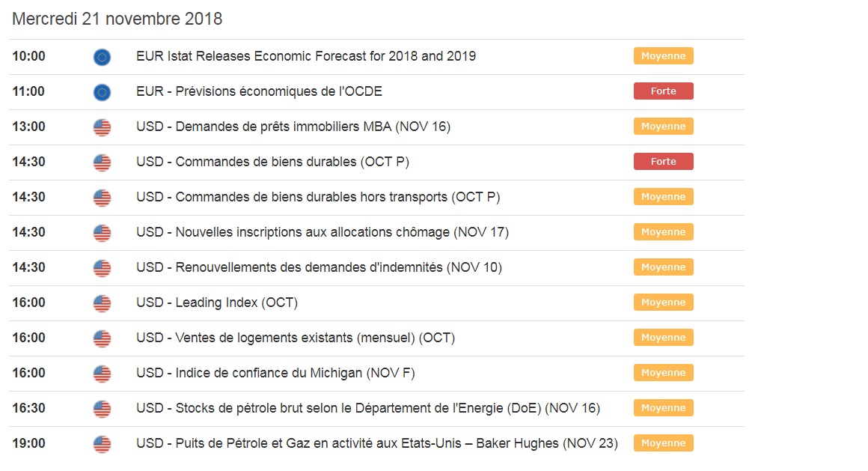Click the EU flag icon beside Istat forecast

point(102,57)
